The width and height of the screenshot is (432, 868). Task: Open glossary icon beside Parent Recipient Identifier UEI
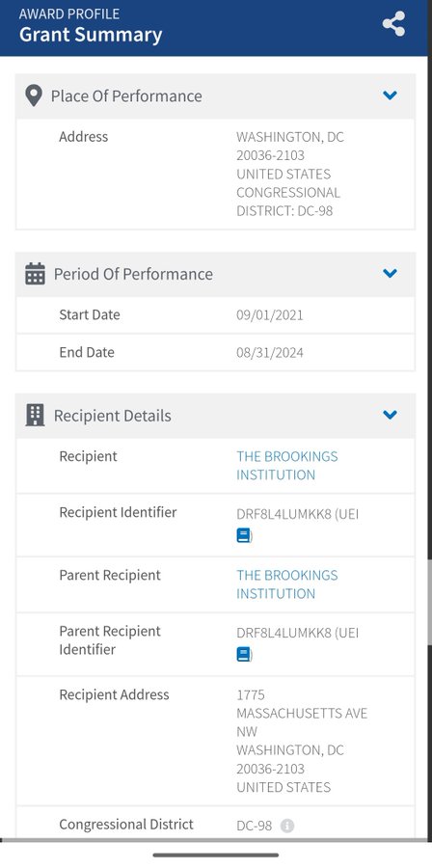(243, 654)
